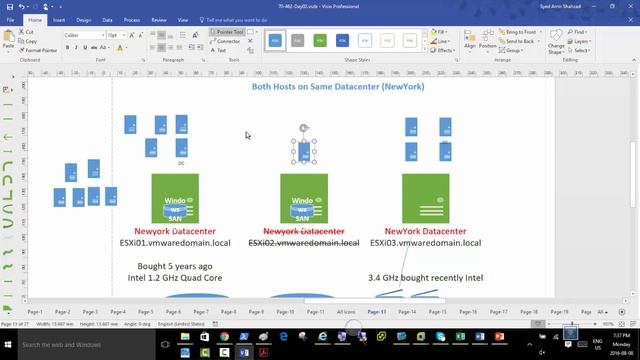Image resolution: width=640 pixels, height=360 pixels.
Task: Select the Connector tool
Action: [225, 41]
